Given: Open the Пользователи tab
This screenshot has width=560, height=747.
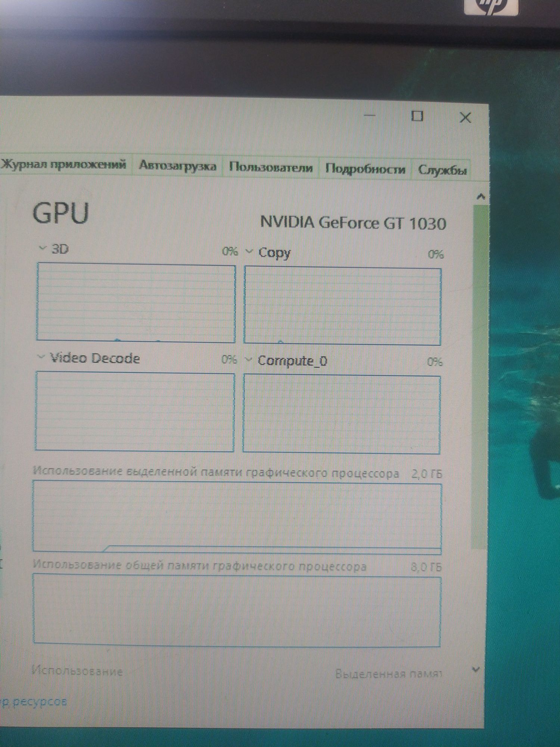Looking at the screenshot, I should coord(271,167).
